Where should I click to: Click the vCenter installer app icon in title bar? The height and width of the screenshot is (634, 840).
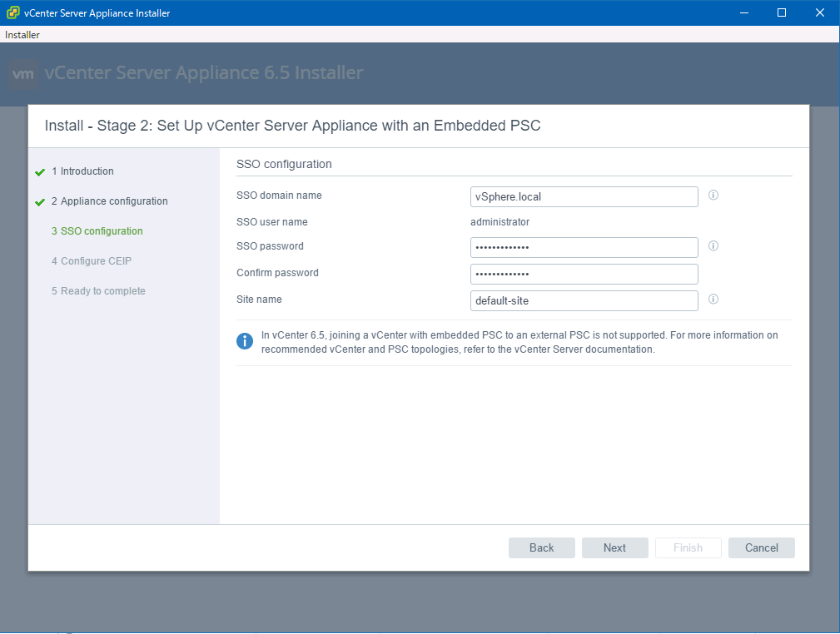click(12, 12)
